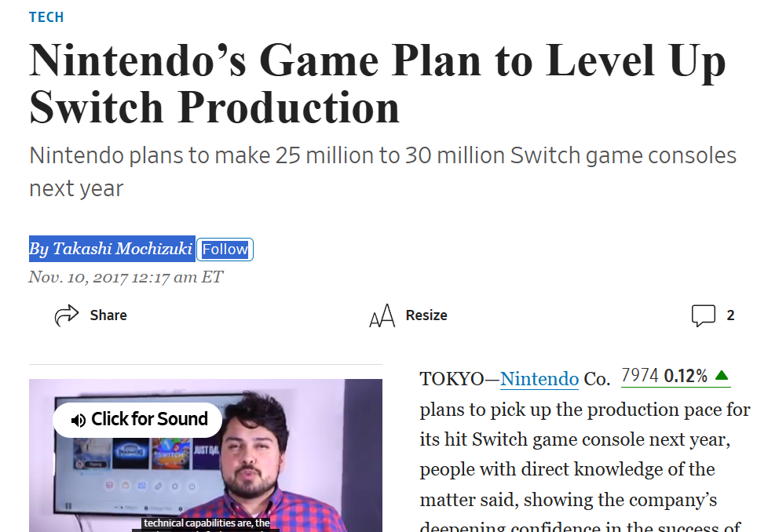The image size is (757, 532).
Task: Follow author Takashi Mochizuki
Action: [x=225, y=250]
